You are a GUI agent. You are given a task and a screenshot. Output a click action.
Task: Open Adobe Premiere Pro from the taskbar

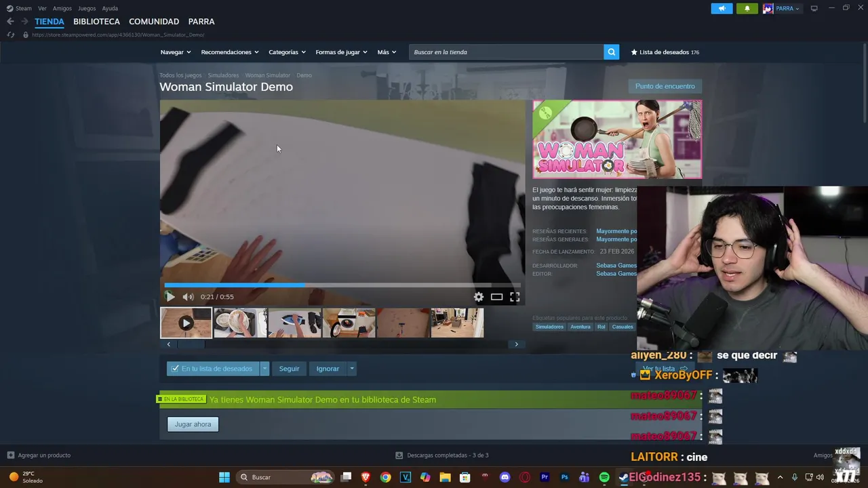(x=545, y=477)
